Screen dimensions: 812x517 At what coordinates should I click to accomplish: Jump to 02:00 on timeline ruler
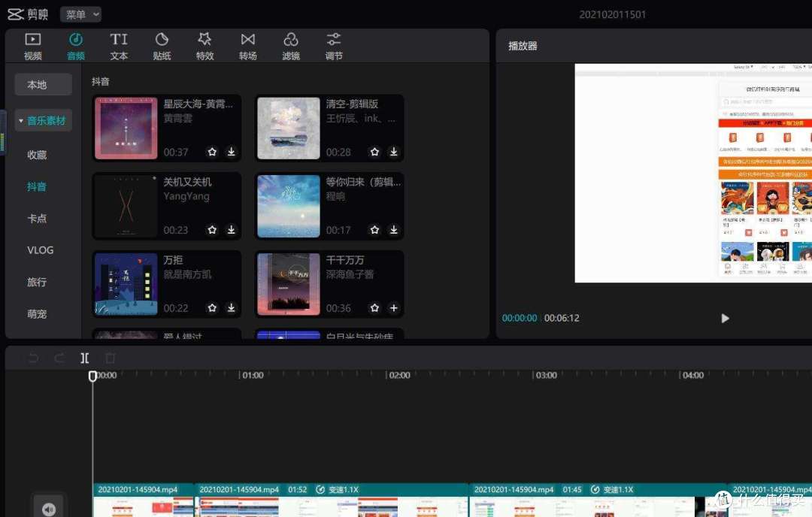tap(399, 375)
